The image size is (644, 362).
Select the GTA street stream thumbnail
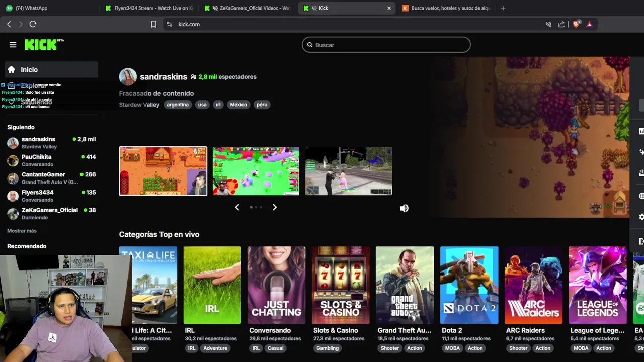point(349,171)
